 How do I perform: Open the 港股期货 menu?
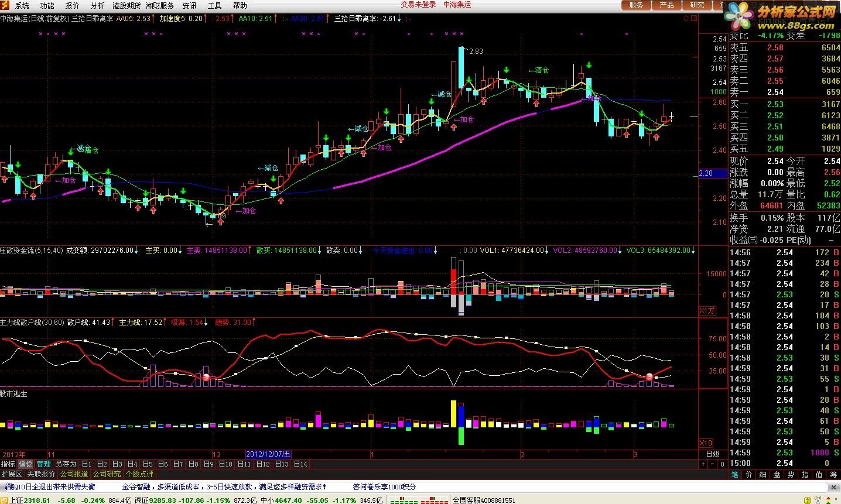(x=127, y=5)
